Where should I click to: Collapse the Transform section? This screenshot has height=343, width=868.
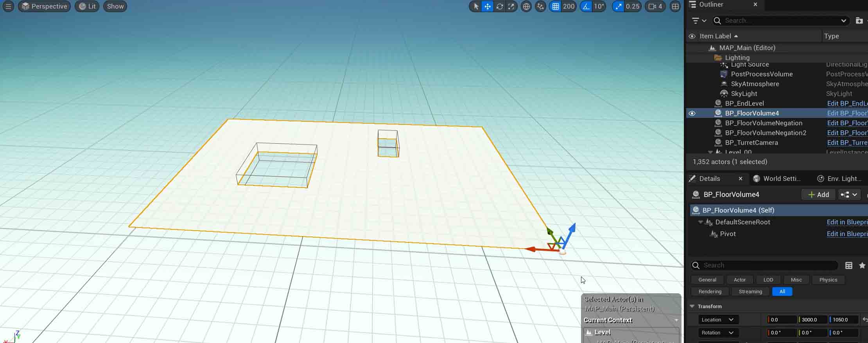point(692,306)
